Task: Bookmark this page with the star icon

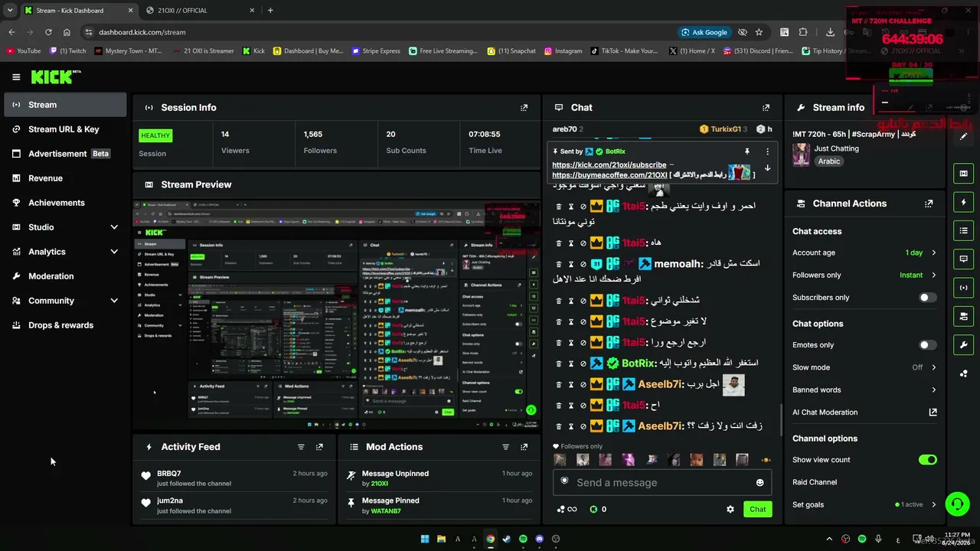Action: [x=759, y=32]
